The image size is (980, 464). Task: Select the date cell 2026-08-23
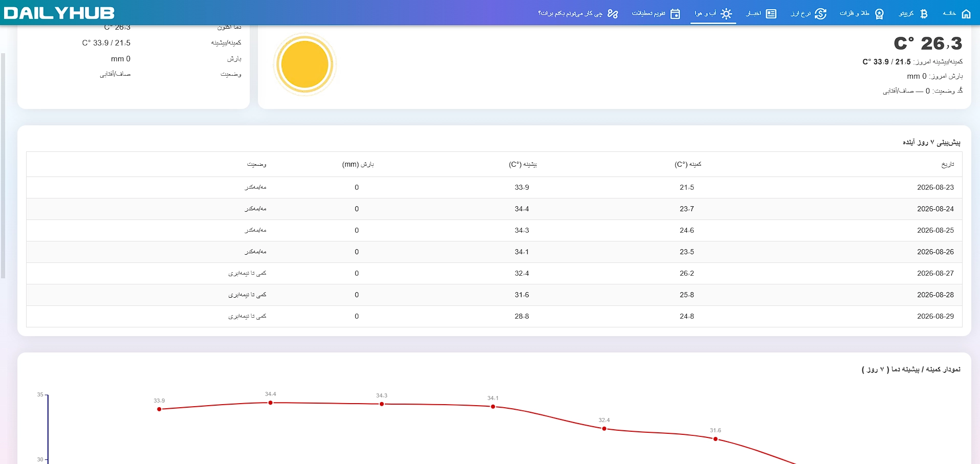click(x=935, y=187)
